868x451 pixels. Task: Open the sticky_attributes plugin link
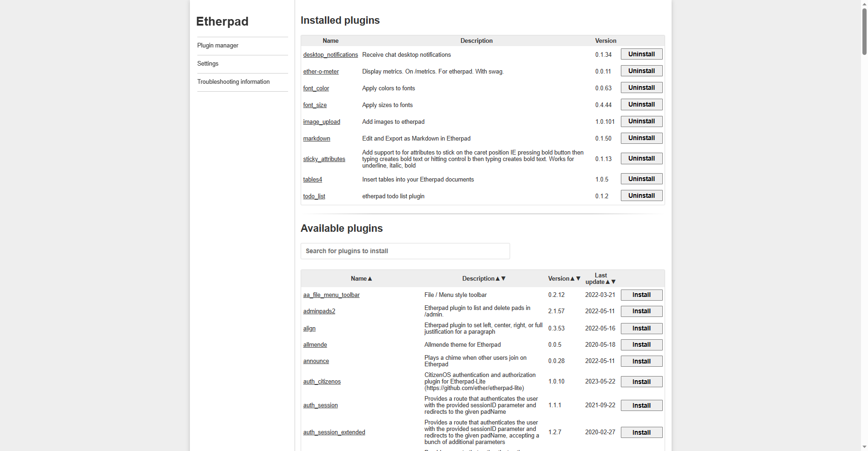[x=324, y=159]
